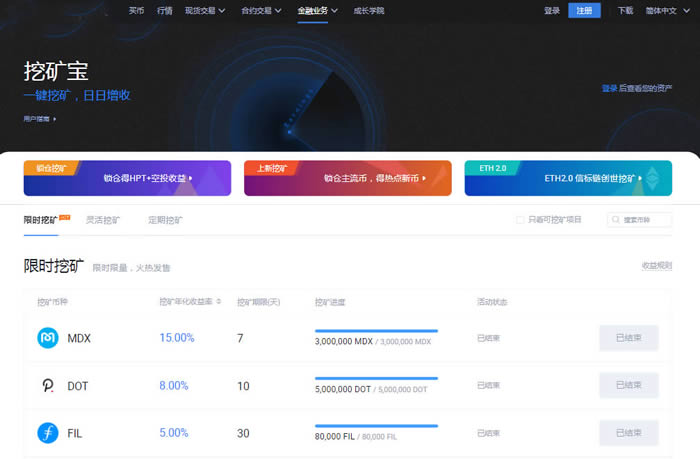Image resolution: width=700 pixels, height=459 pixels.
Task: Select the 限时挖矿 tab
Action: click(42, 220)
